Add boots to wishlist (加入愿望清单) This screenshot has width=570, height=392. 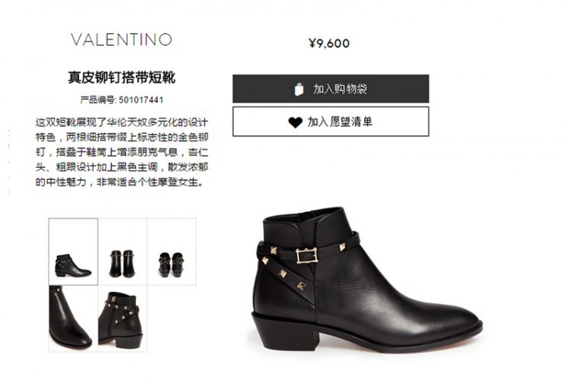click(x=331, y=122)
